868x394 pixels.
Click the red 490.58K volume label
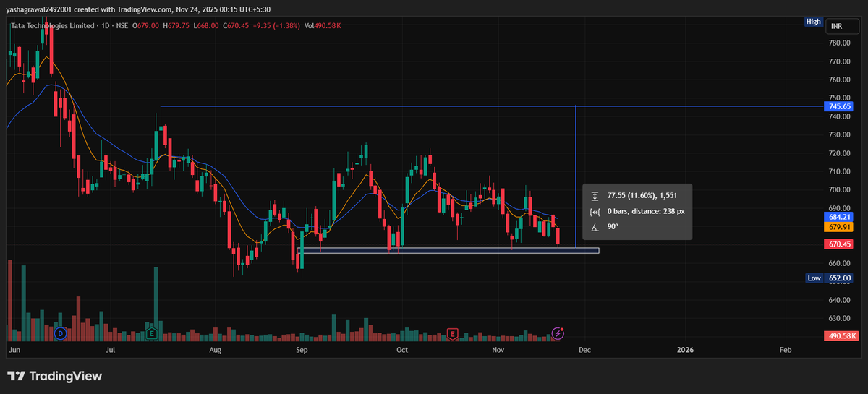[x=841, y=336]
